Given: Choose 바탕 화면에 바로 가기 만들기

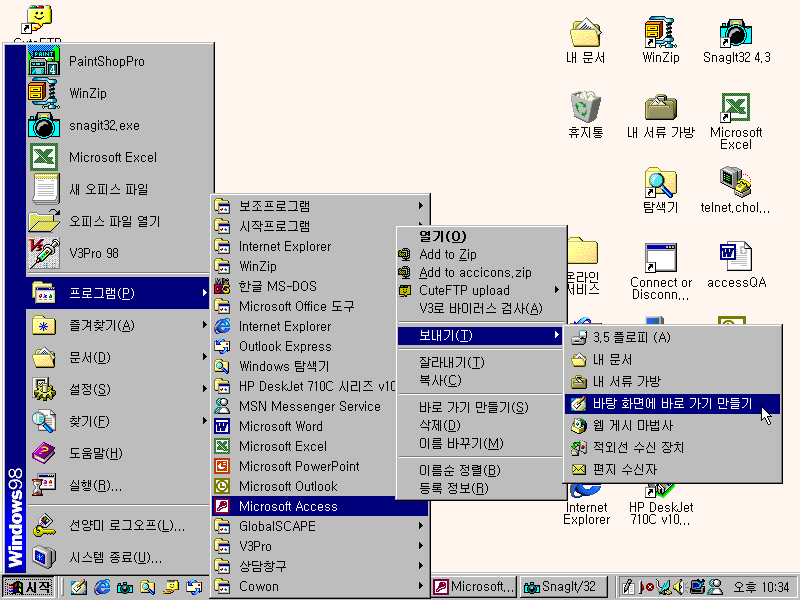Looking at the screenshot, I should point(672,404).
